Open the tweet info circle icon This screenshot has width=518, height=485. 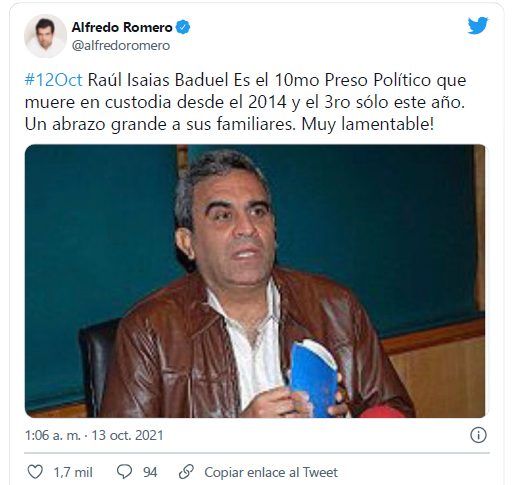tap(478, 435)
